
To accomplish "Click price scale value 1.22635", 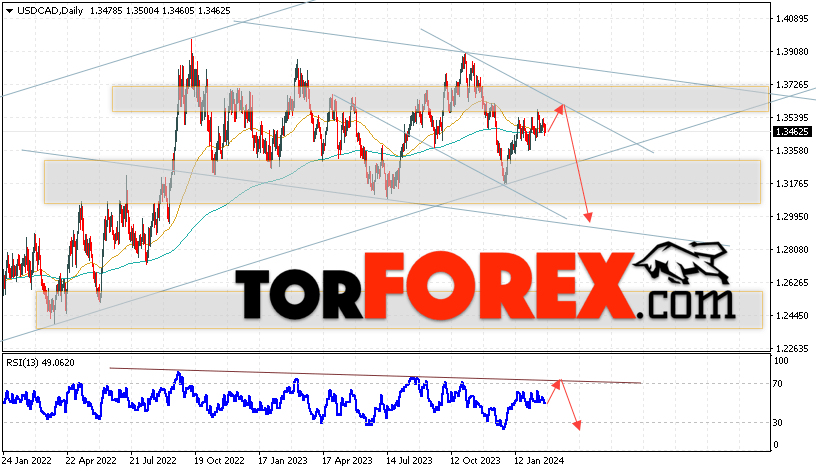I will click(x=792, y=349).
